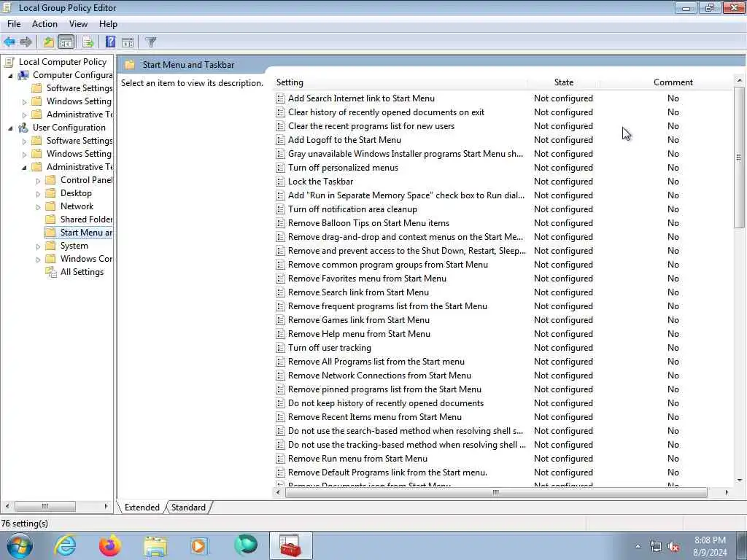Screen dimensions: 747x560
Task: Open the Action menu
Action: [x=44, y=24]
